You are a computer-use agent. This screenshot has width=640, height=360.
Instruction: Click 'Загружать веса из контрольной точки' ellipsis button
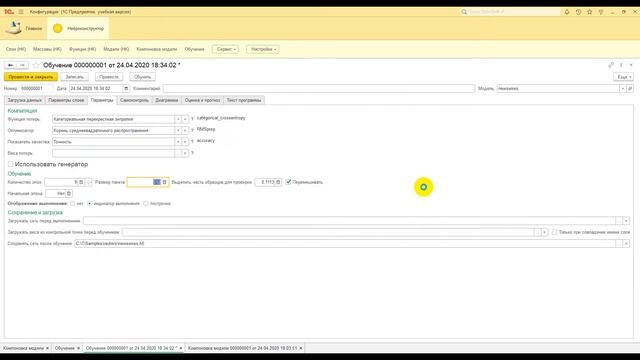(x=537, y=232)
